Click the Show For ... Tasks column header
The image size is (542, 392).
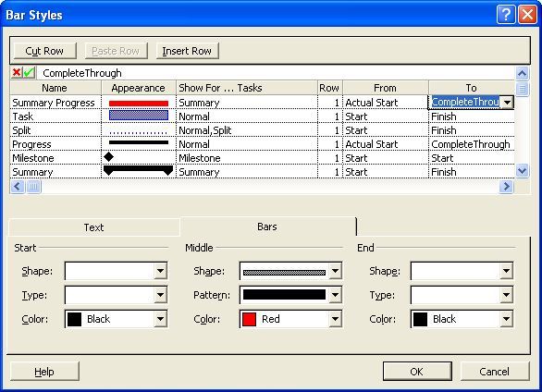(x=247, y=88)
